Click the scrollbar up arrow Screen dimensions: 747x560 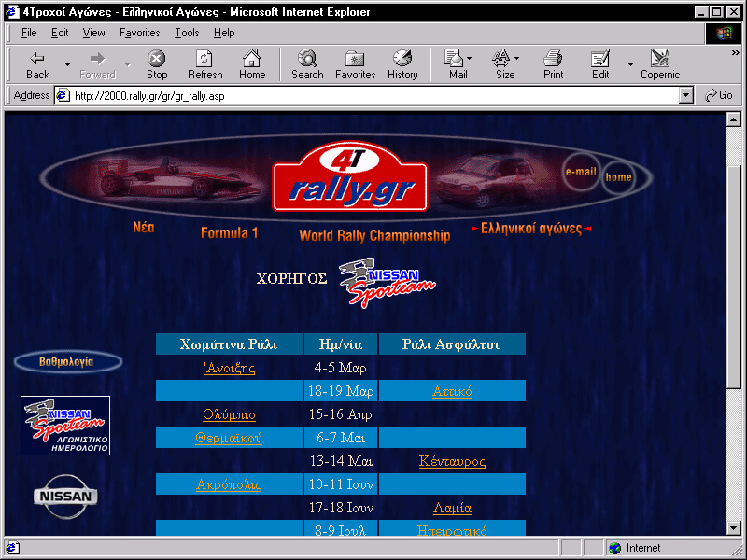point(734,119)
